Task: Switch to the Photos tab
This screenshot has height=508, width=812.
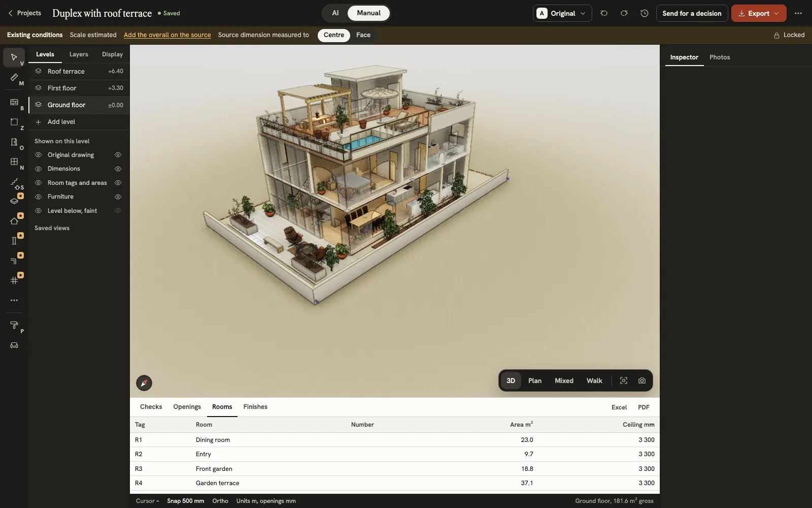Action: tap(720, 57)
